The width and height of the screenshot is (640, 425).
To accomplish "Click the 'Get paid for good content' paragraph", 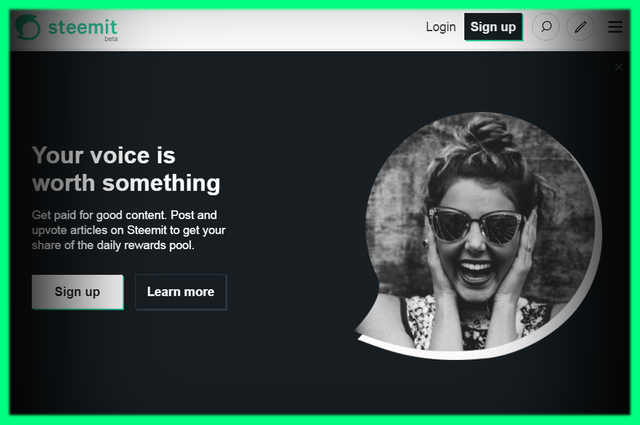I will tap(129, 230).
